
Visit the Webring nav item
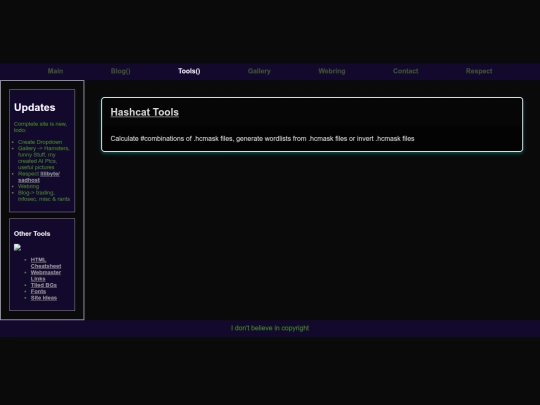(x=332, y=71)
